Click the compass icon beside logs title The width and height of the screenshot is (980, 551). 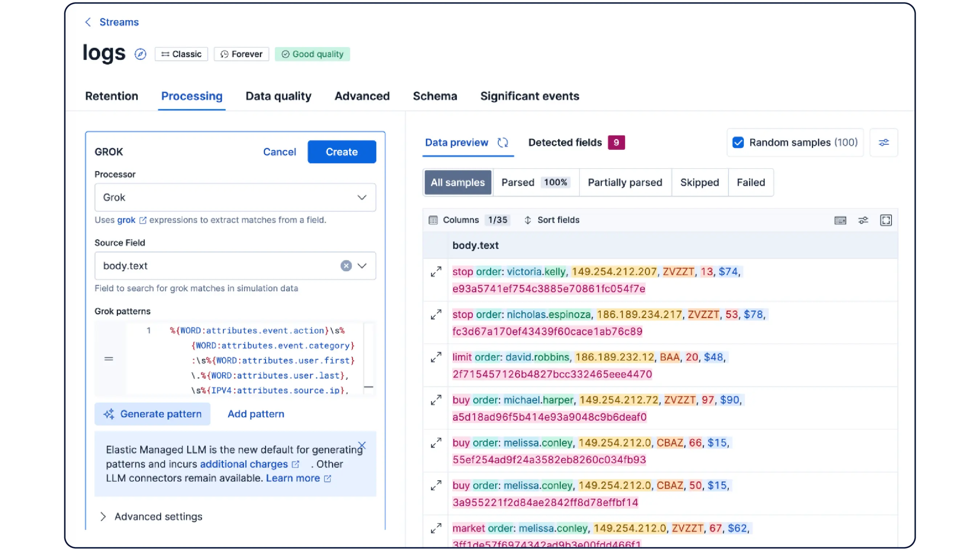[140, 54]
